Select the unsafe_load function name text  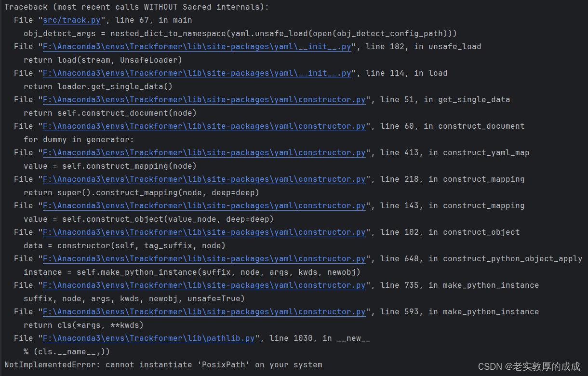click(x=454, y=46)
